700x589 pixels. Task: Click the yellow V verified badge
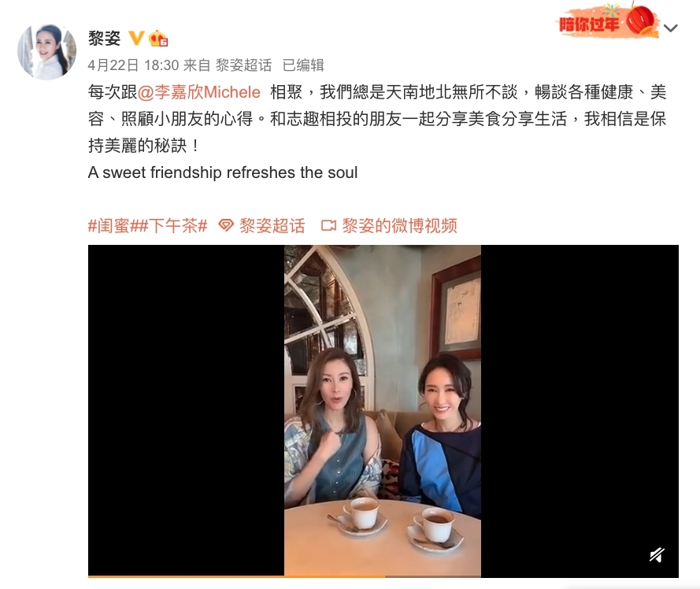pyautogui.click(x=136, y=39)
